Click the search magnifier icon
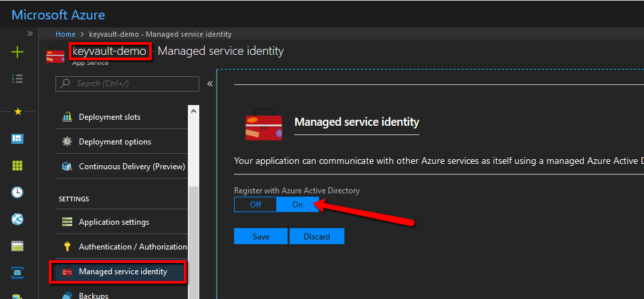 click(64, 84)
